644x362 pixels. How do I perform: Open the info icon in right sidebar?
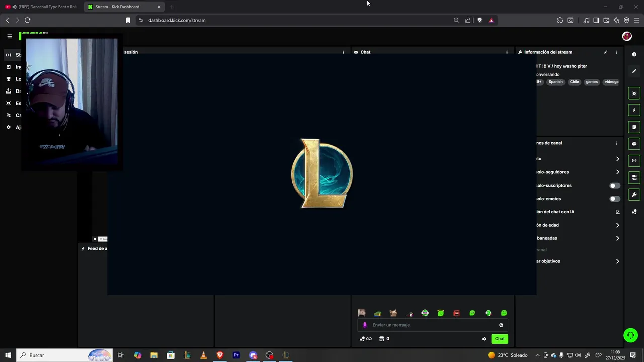pyautogui.click(x=634, y=54)
